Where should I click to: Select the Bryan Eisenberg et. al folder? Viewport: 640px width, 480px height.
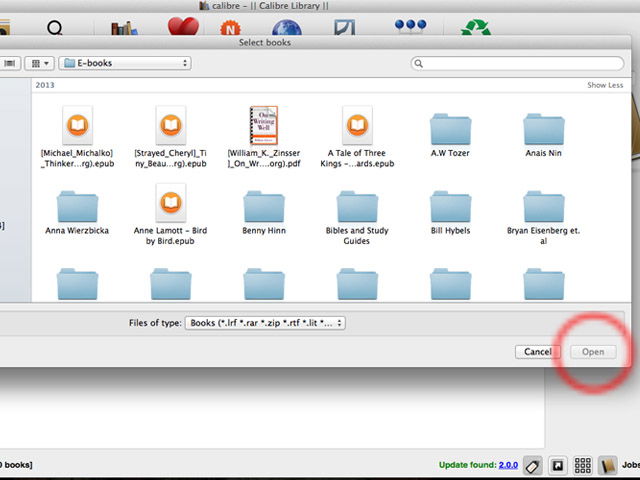tap(544, 218)
